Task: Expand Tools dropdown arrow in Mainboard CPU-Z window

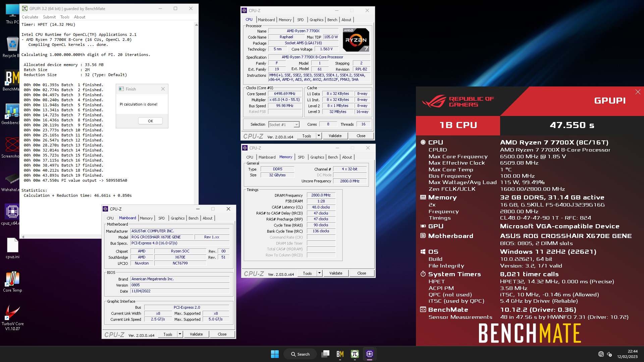Action: pos(180,334)
